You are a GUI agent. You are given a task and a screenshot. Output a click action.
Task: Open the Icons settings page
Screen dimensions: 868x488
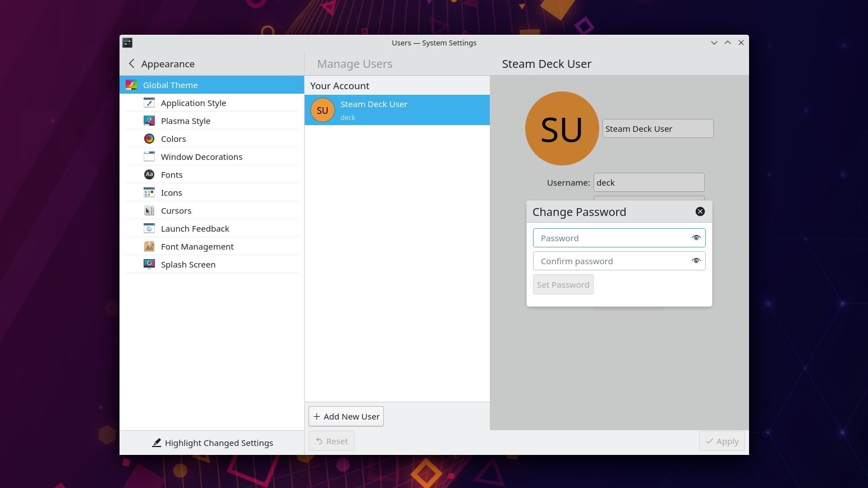click(x=171, y=193)
